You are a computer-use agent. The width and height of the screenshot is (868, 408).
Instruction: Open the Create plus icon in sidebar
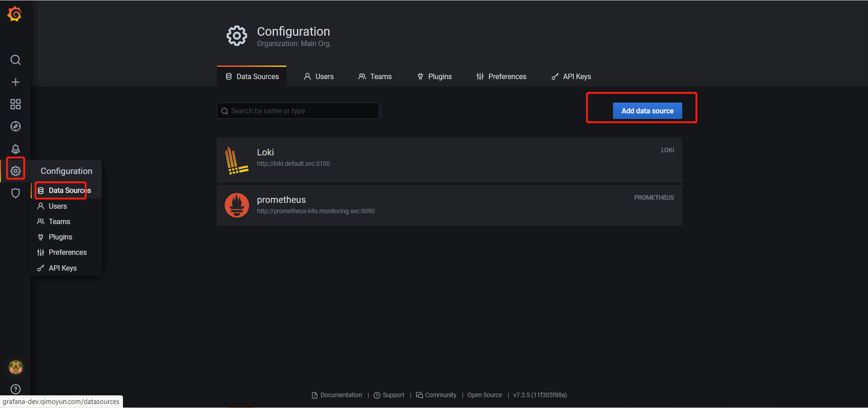click(x=15, y=82)
